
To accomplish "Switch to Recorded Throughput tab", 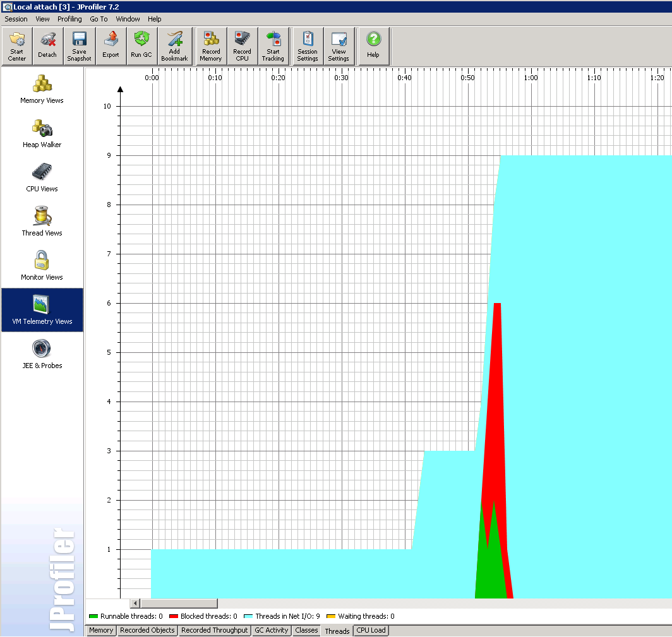I will [214, 630].
